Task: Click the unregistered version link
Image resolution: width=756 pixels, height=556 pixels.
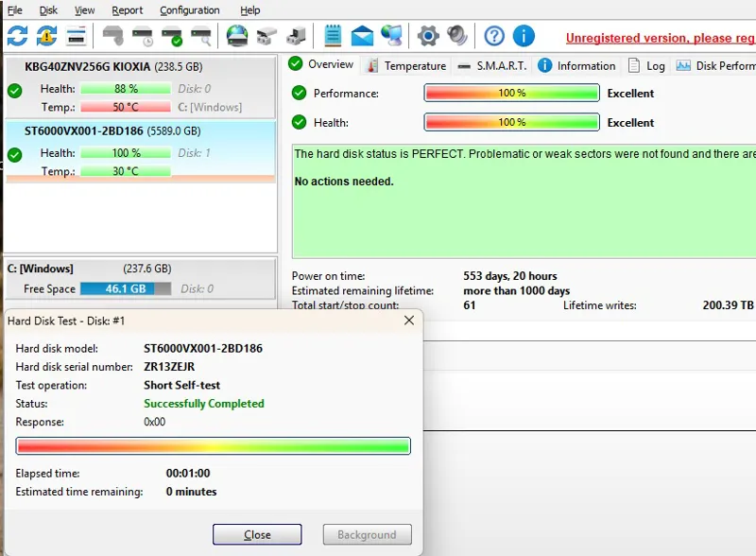Action: [660, 39]
